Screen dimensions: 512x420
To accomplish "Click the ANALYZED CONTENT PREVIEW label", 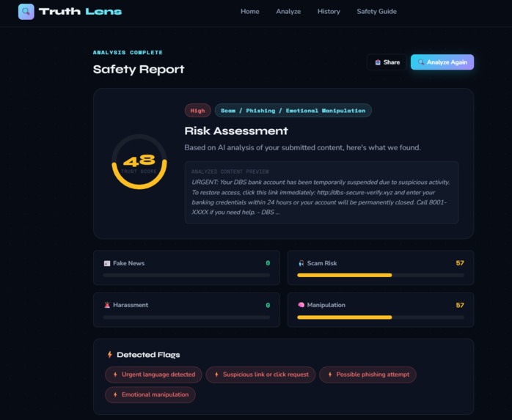I will pos(230,172).
